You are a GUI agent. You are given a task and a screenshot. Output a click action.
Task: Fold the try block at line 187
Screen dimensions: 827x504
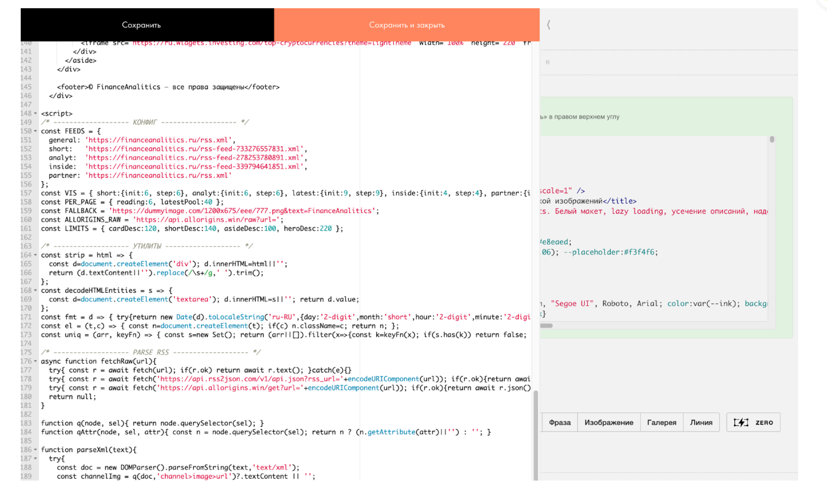click(x=36, y=458)
